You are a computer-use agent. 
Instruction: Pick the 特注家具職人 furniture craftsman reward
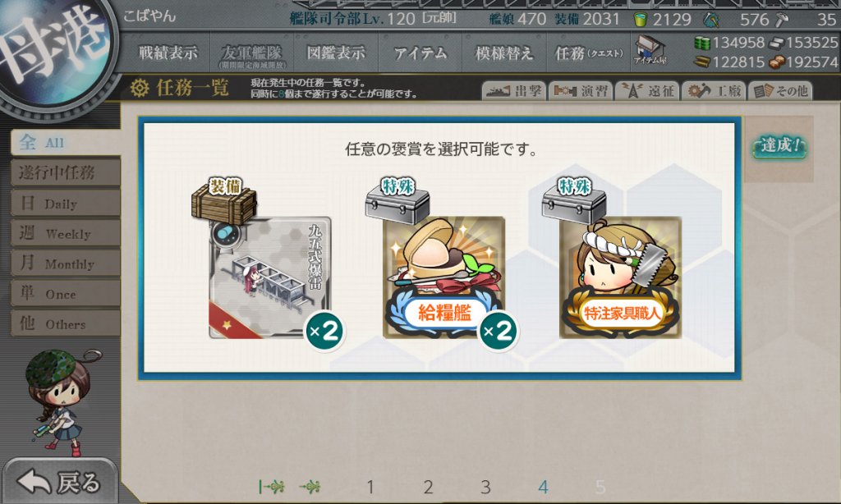tap(621, 277)
